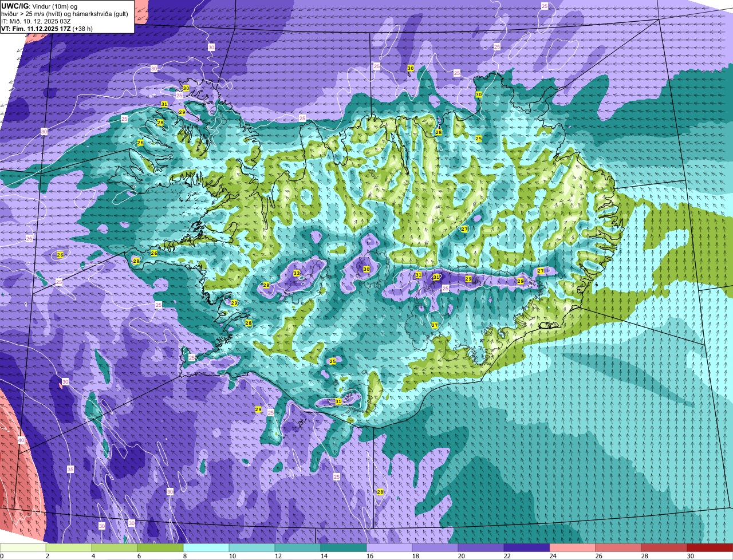The width and height of the screenshot is (733, 560).
Task: Select the purple swatch between 18 and 20
Action: click(435, 547)
